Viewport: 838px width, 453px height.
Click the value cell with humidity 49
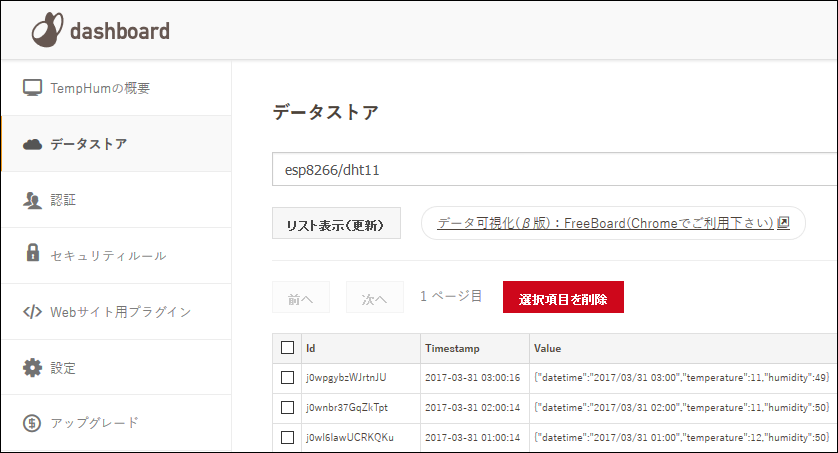pos(681,378)
